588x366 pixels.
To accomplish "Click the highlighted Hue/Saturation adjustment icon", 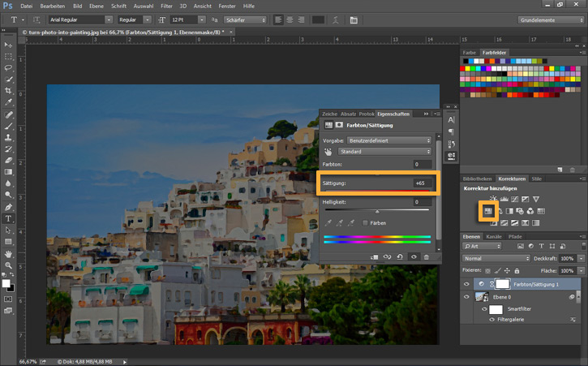I will click(488, 211).
